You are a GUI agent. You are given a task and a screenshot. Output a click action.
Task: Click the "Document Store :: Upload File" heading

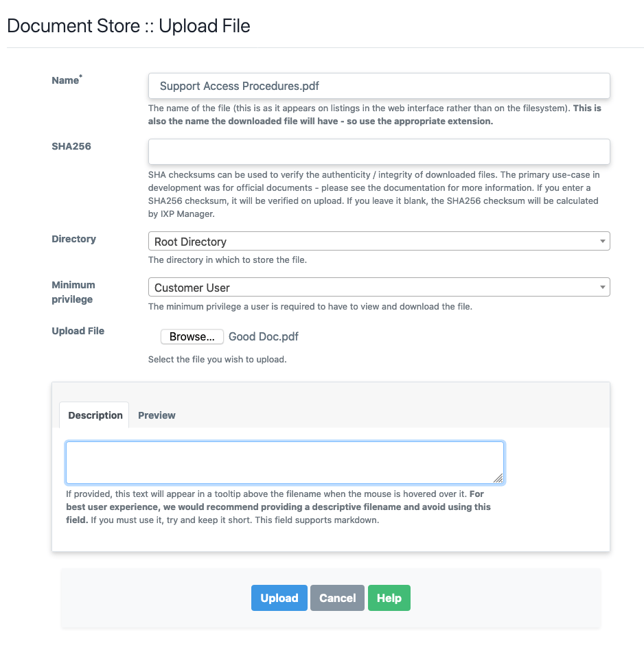click(128, 25)
